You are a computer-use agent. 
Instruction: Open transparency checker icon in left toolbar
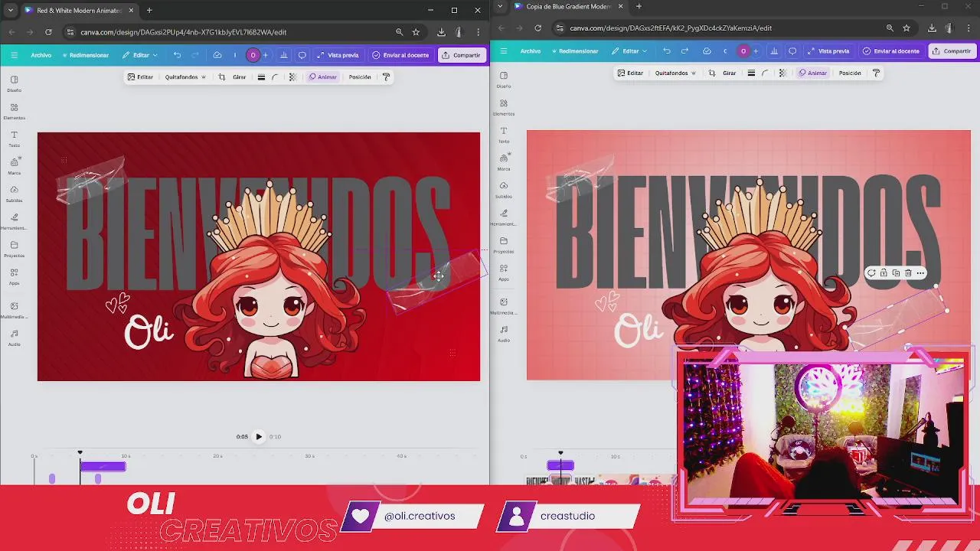pos(292,77)
